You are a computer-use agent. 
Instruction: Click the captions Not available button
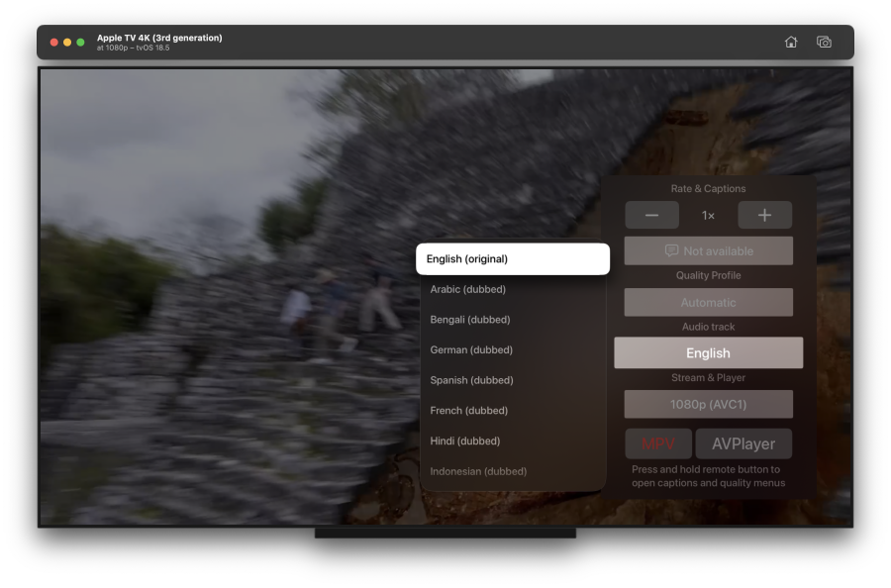tap(708, 251)
